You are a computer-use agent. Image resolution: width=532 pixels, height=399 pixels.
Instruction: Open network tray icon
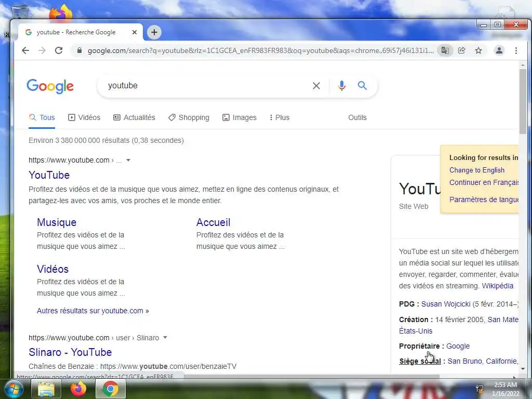pyautogui.click(x=480, y=389)
